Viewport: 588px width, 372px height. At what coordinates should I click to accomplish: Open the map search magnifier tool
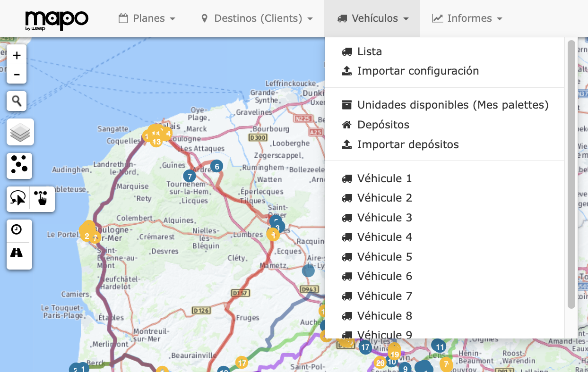click(x=17, y=101)
